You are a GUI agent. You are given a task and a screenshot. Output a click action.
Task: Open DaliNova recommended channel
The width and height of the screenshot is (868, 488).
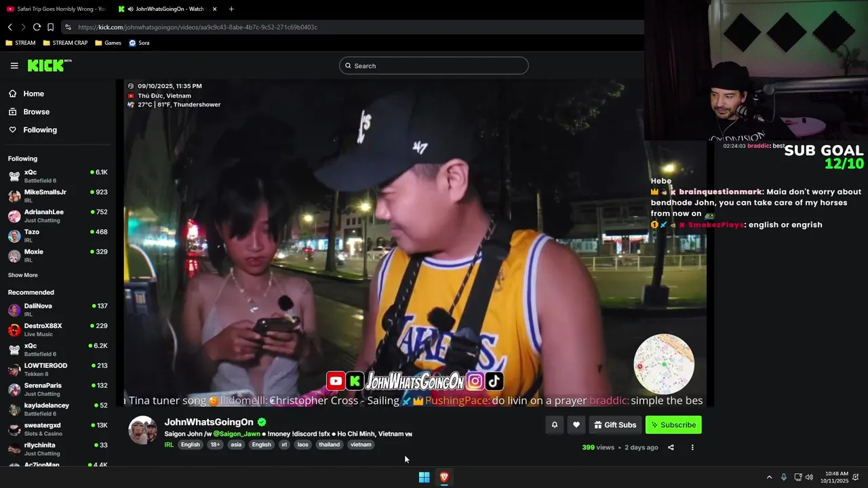pyautogui.click(x=58, y=310)
